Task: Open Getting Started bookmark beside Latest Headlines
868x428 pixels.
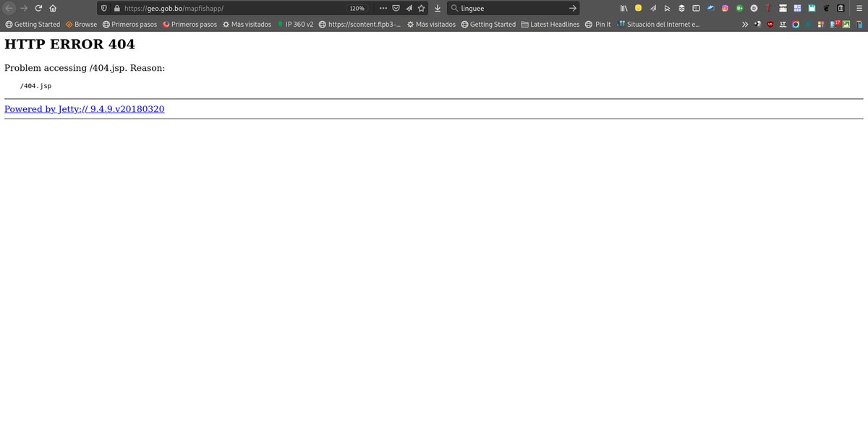Action: tap(488, 24)
